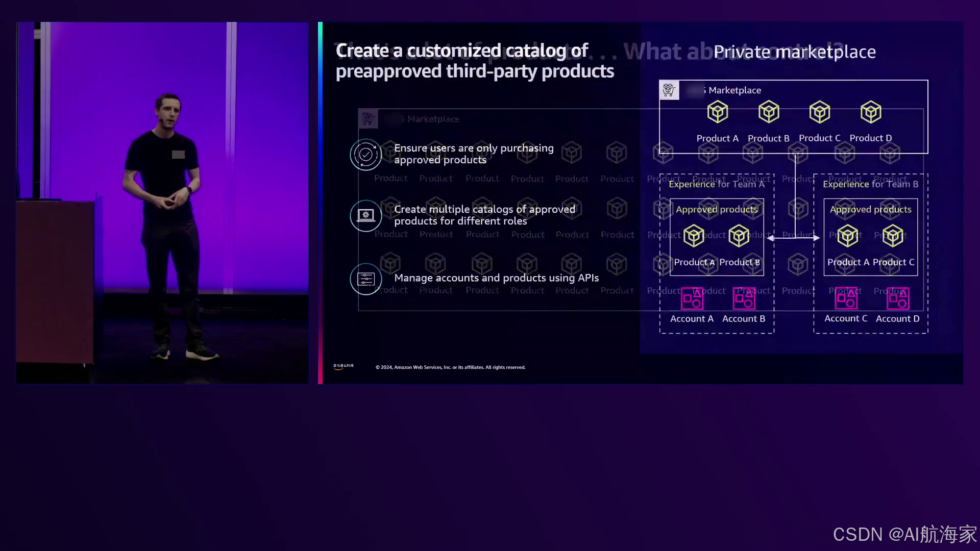
Task: Click the Account B pink icon
Action: [x=744, y=298]
